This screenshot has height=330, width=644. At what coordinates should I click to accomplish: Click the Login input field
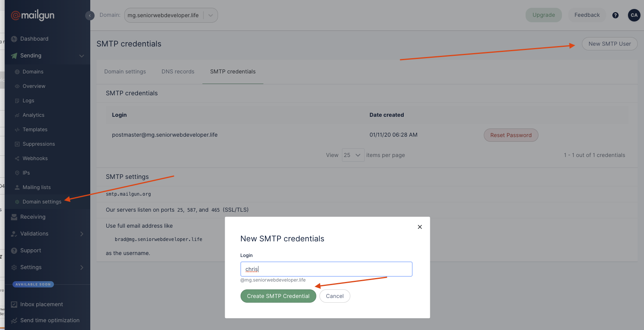(326, 269)
